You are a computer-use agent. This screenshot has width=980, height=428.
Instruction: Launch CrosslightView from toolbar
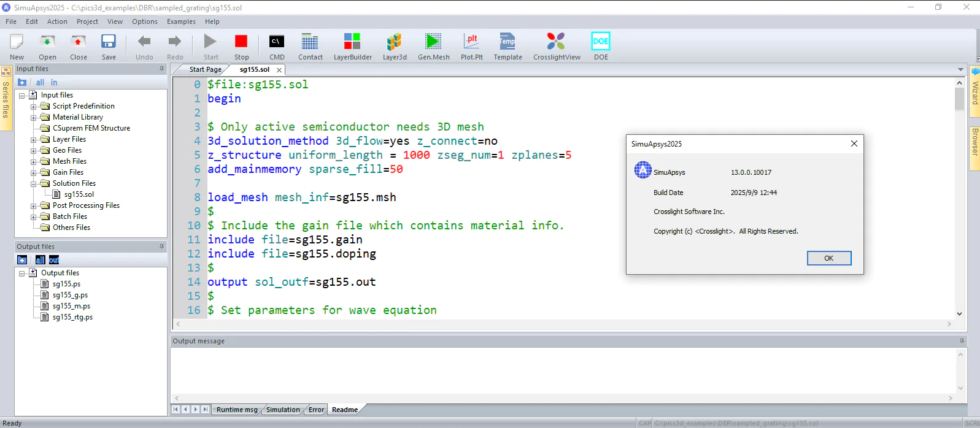point(556,42)
